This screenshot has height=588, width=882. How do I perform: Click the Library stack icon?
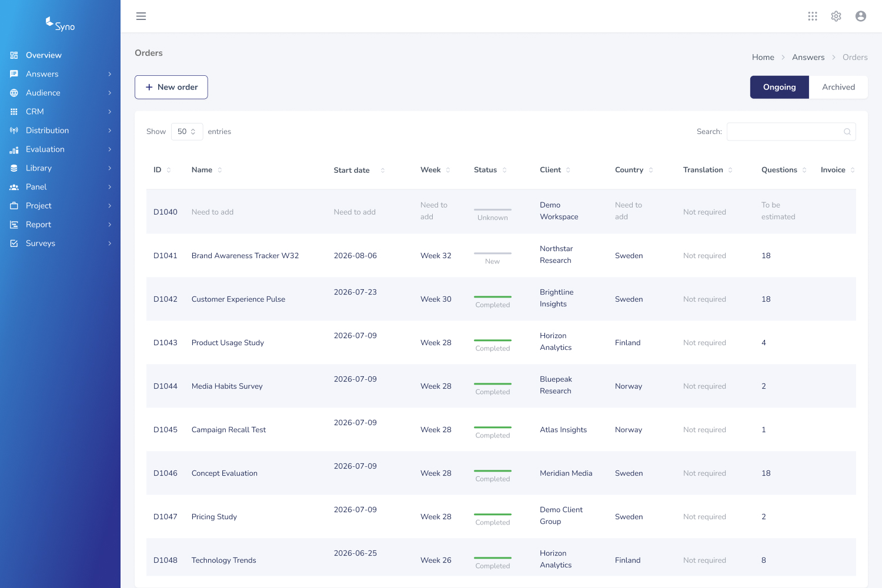click(14, 168)
